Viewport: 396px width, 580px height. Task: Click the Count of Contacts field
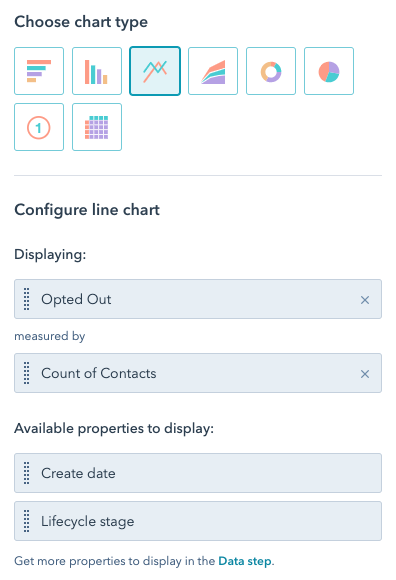click(x=198, y=373)
